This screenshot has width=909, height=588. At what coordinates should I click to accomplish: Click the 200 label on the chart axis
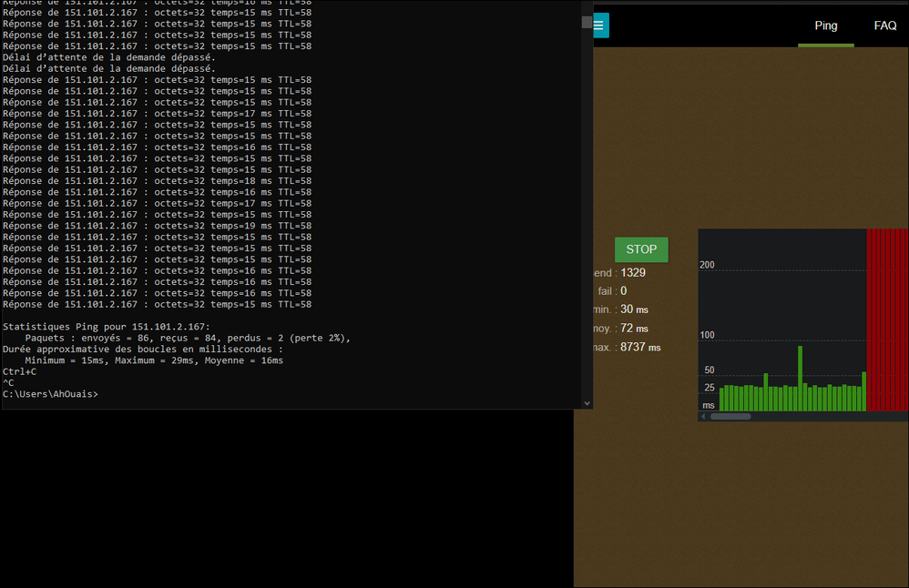click(x=707, y=265)
